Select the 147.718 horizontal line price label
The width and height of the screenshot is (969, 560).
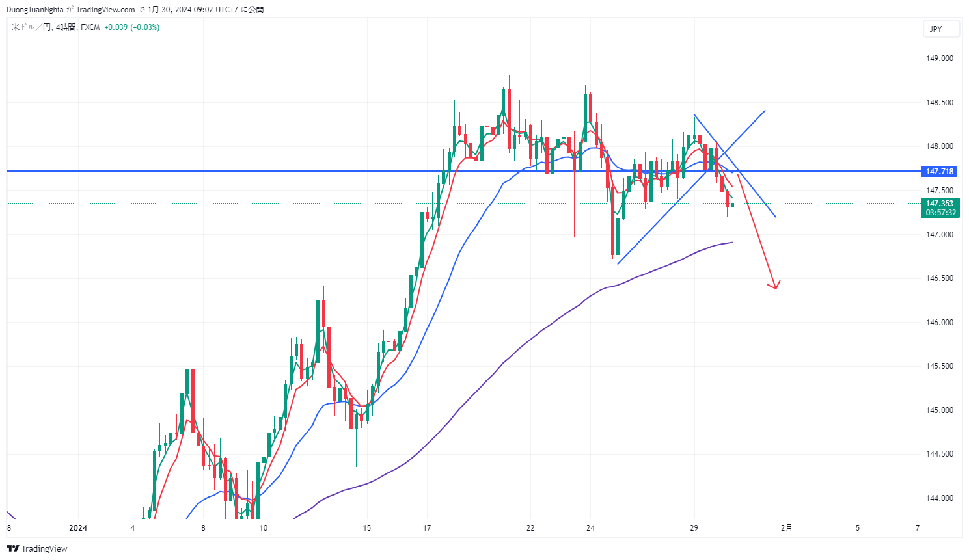click(x=940, y=172)
